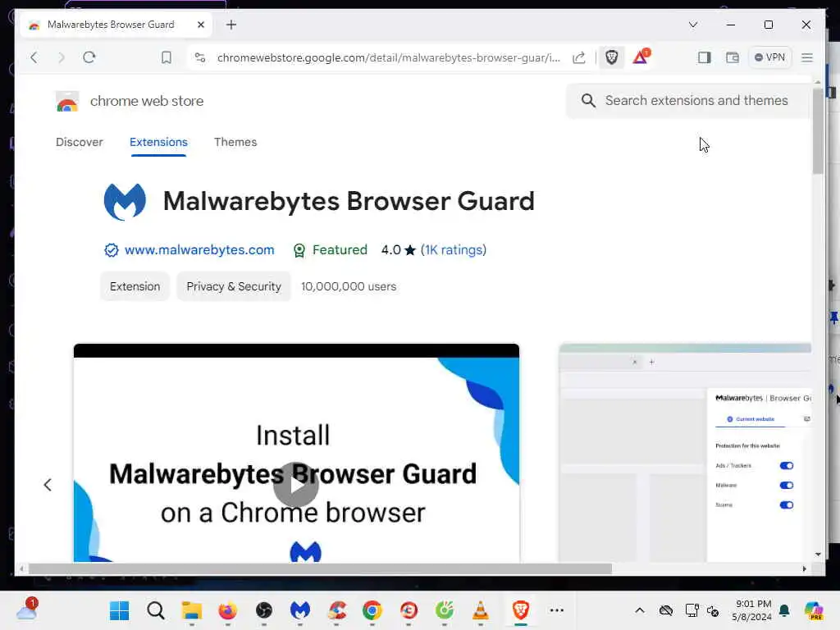Click the scroll right arrow
Image resolution: width=840 pixels, height=630 pixels.
click(x=804, y=569)
